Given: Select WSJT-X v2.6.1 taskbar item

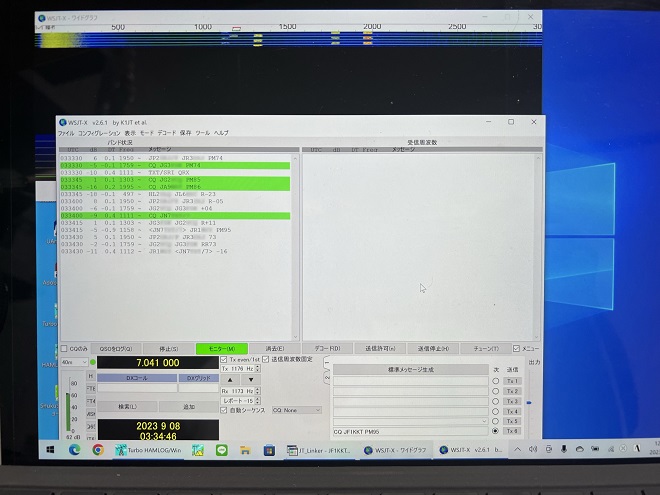Looking at the screenshot, I should (471, 450).
